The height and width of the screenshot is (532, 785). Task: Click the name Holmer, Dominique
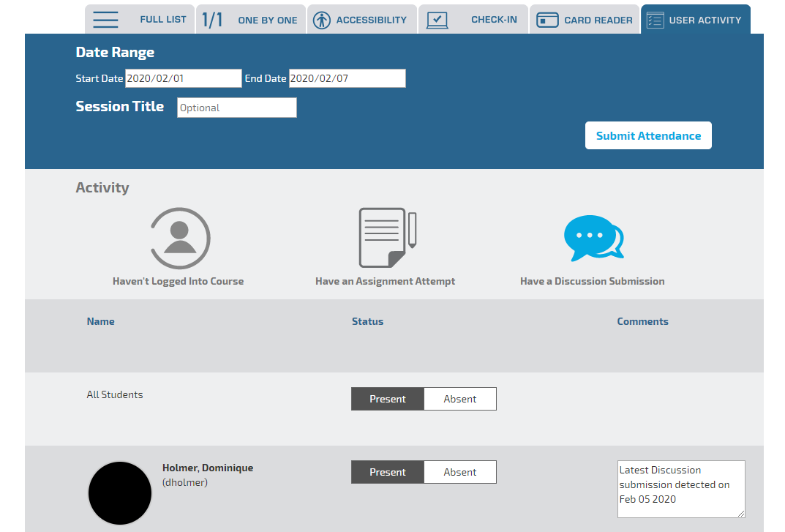point(208,468)
